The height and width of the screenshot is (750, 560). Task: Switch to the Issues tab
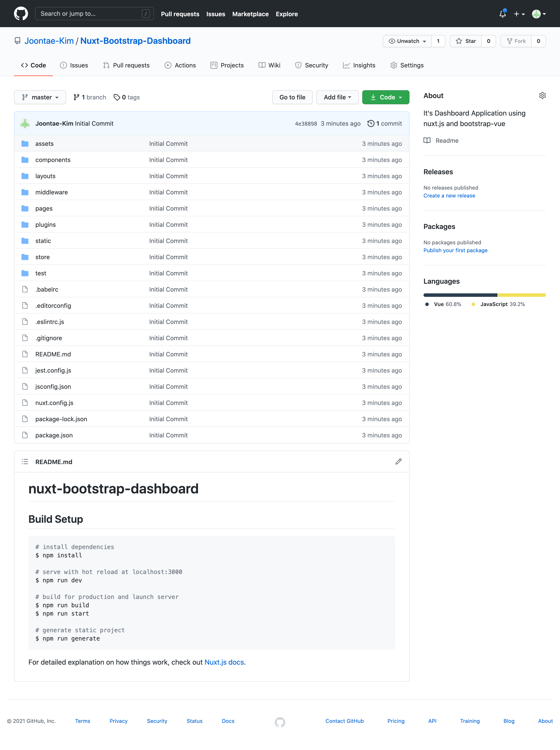[x=74, y=65]
